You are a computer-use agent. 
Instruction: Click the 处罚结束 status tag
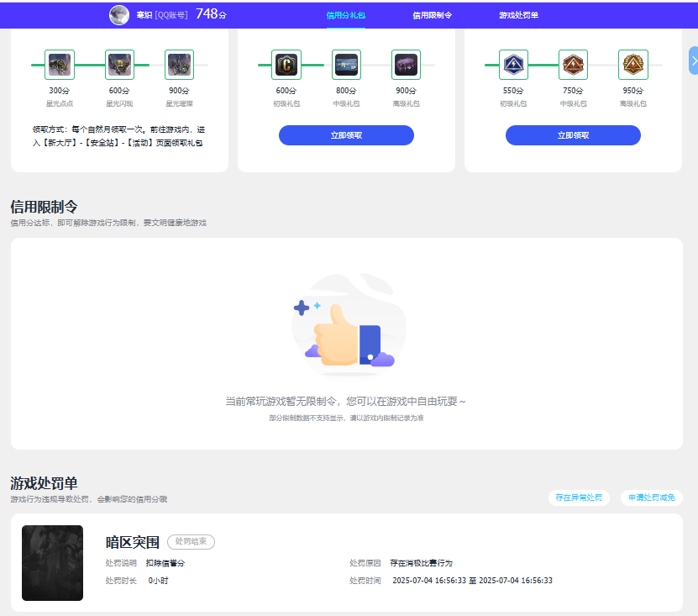coord(190,542)
